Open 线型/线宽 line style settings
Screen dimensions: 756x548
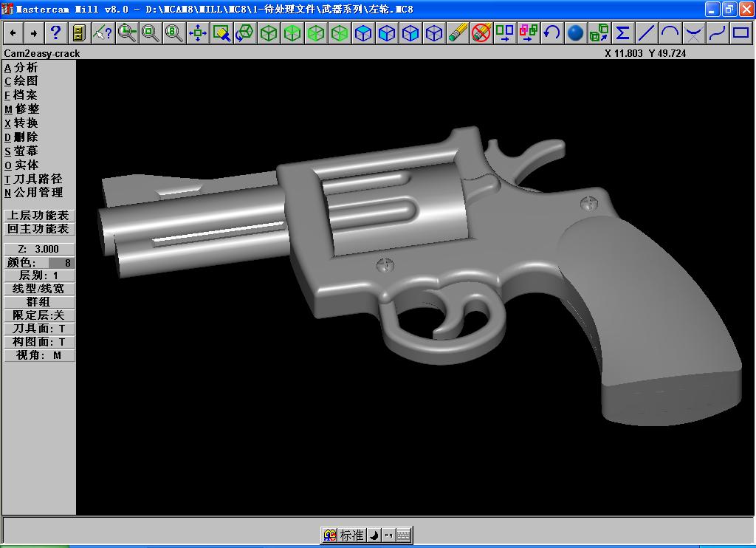(39, 289)
